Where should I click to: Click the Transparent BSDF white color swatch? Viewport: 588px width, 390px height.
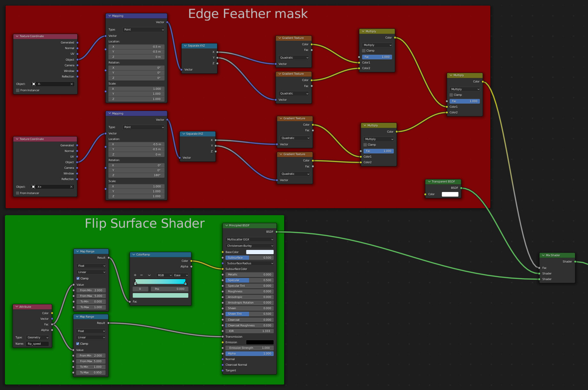[450, 194]
